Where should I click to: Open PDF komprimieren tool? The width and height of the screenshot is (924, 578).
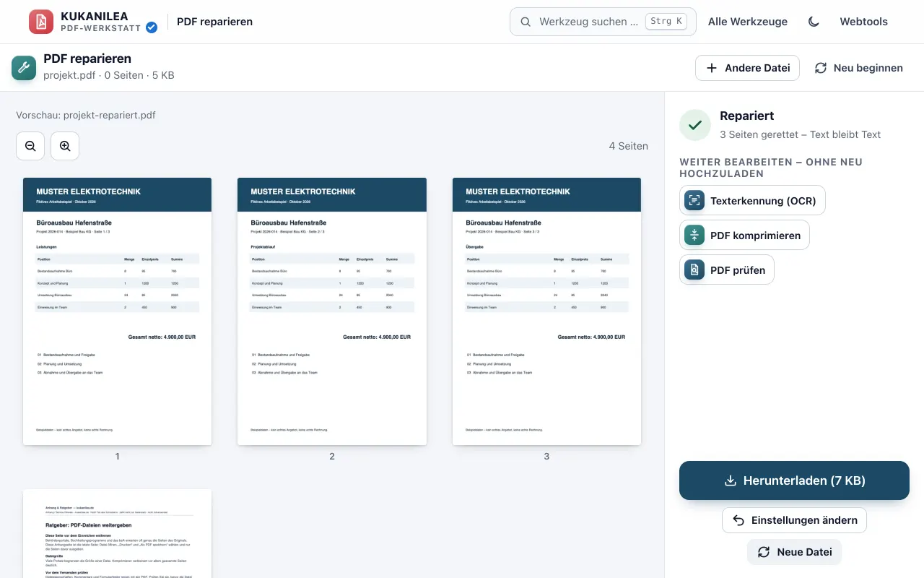[x=744, y=235]
